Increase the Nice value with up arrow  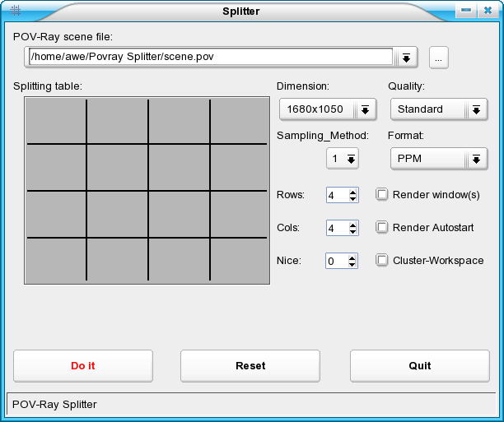click(x=353, y=257)
